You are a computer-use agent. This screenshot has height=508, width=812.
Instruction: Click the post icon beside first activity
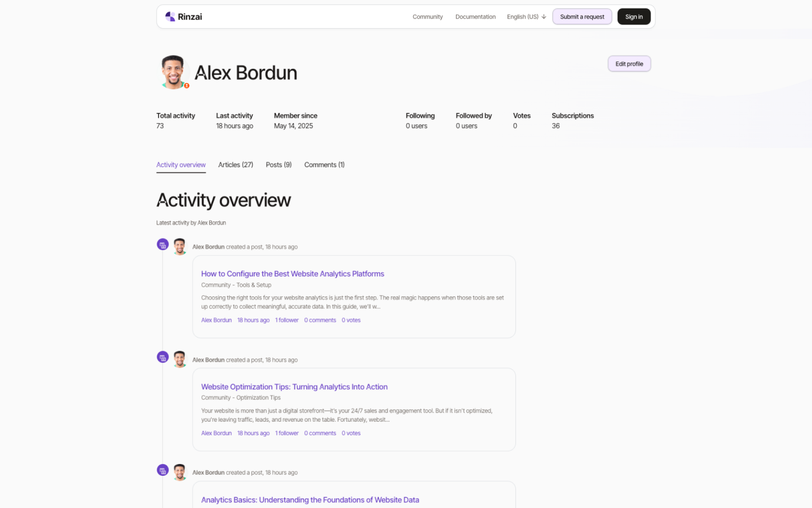pyautogui.click(x=162, y=245)
